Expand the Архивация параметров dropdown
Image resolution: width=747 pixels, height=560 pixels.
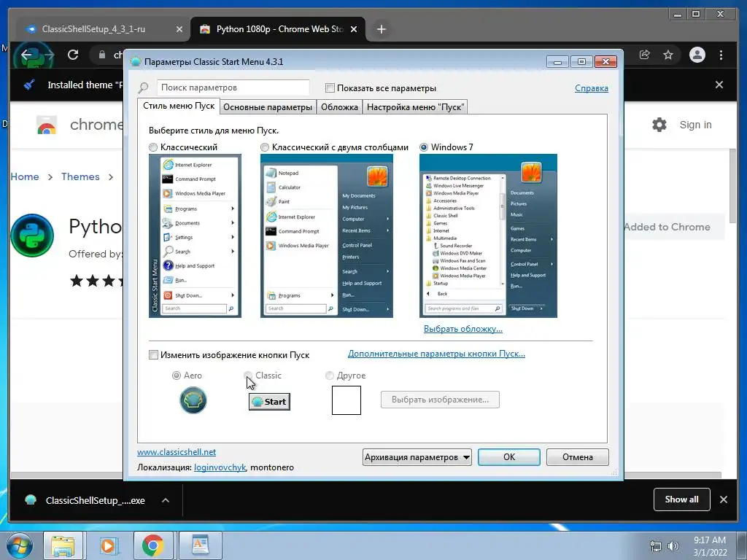tap(417, 457)
